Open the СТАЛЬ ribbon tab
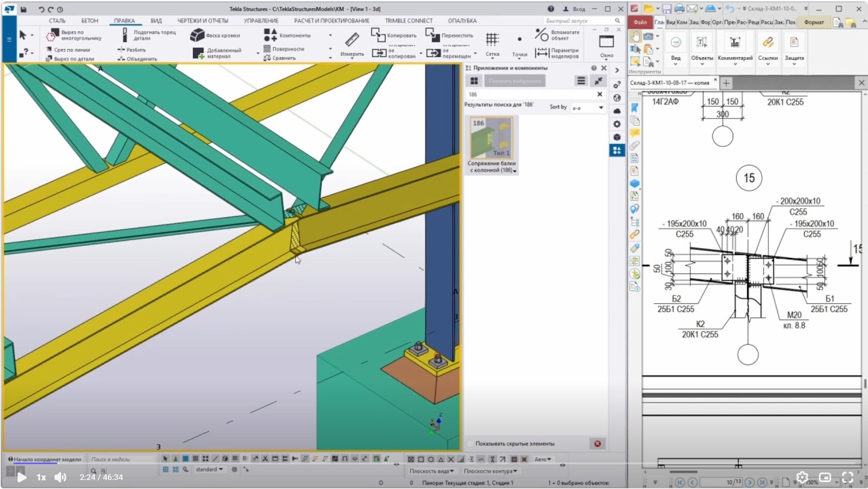Image resolution: width=868 pixels, height=489 pixels. (x=57, y=21)
